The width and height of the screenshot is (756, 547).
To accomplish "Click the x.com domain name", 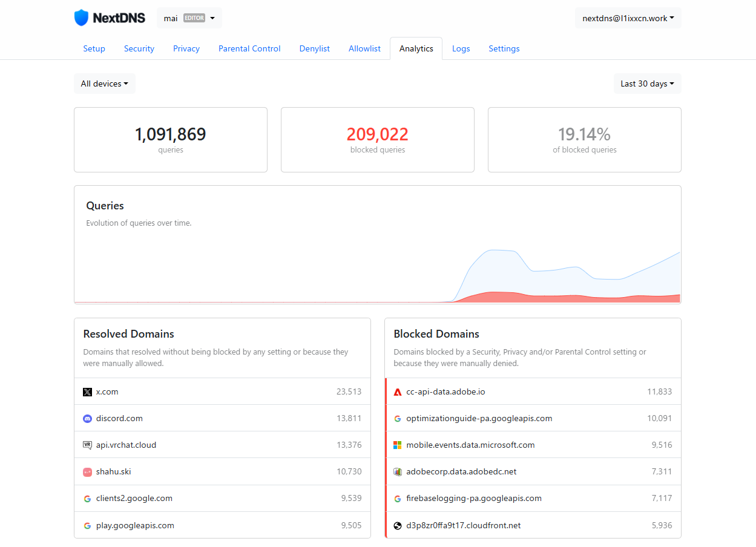I will (107, 392).
